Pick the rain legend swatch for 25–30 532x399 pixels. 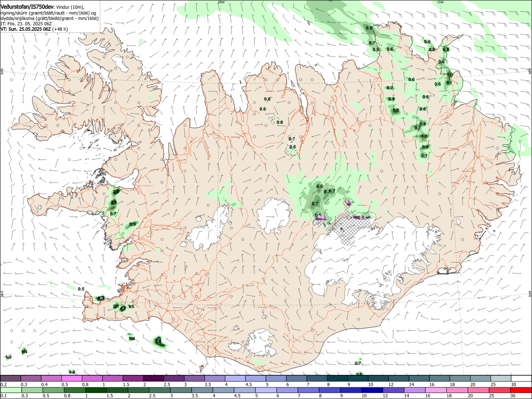coord(500,390)
